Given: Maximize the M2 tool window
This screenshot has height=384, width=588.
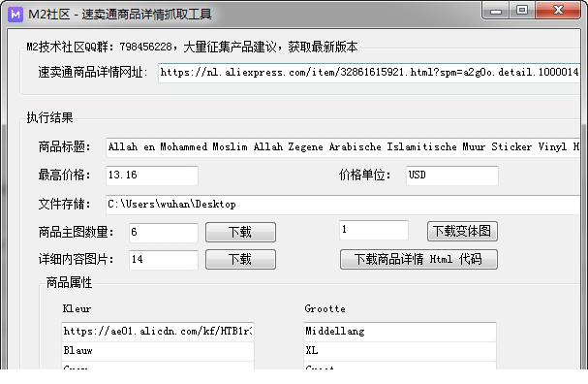Looking at the screenshot, I should pos(522,11).
